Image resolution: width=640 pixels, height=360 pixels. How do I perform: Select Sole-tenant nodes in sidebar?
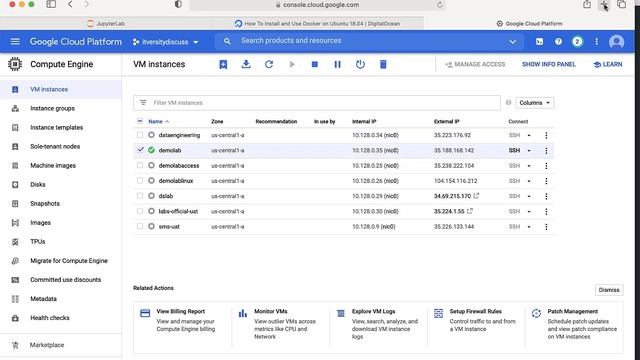click(55, 147)
